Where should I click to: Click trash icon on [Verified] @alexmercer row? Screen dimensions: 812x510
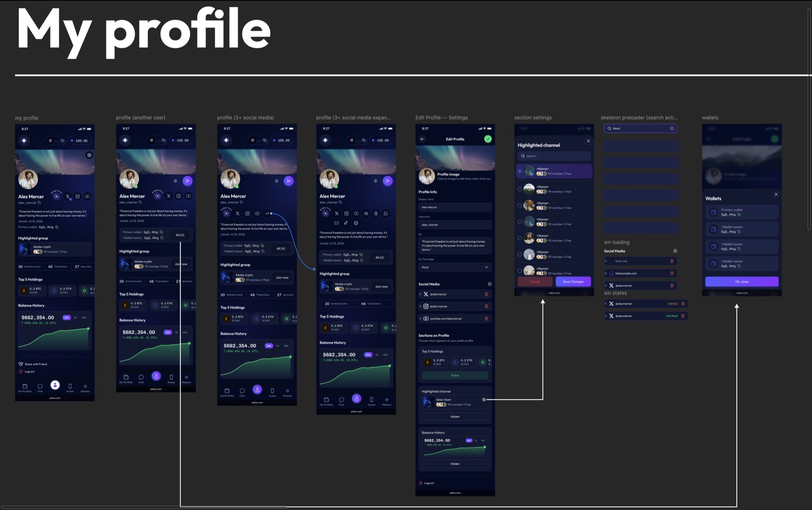(683, 316)
